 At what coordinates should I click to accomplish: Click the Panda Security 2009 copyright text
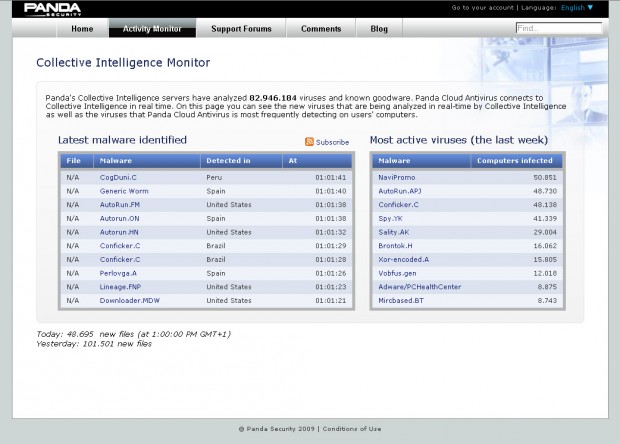click(x=277, y=429)
